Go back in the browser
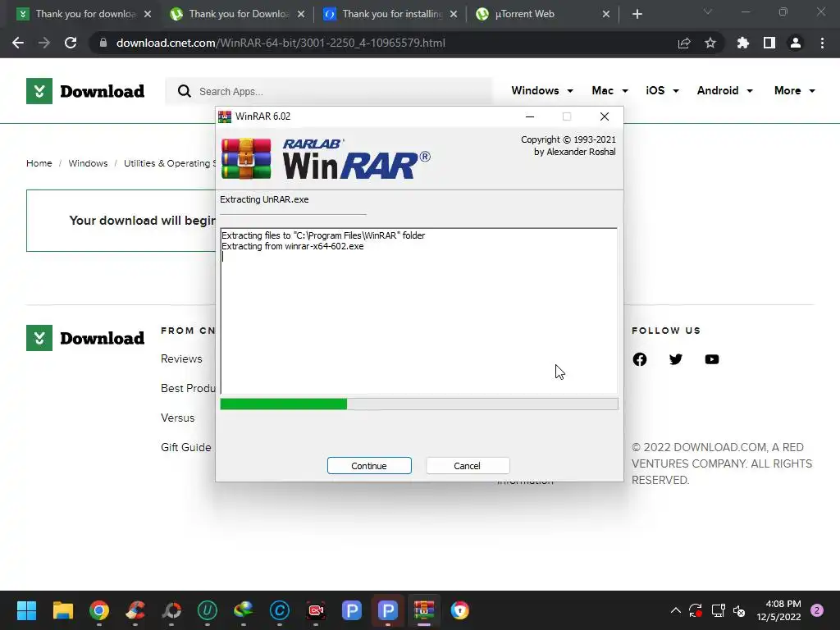This screenshot has width=840, height=630. [18, 43]
